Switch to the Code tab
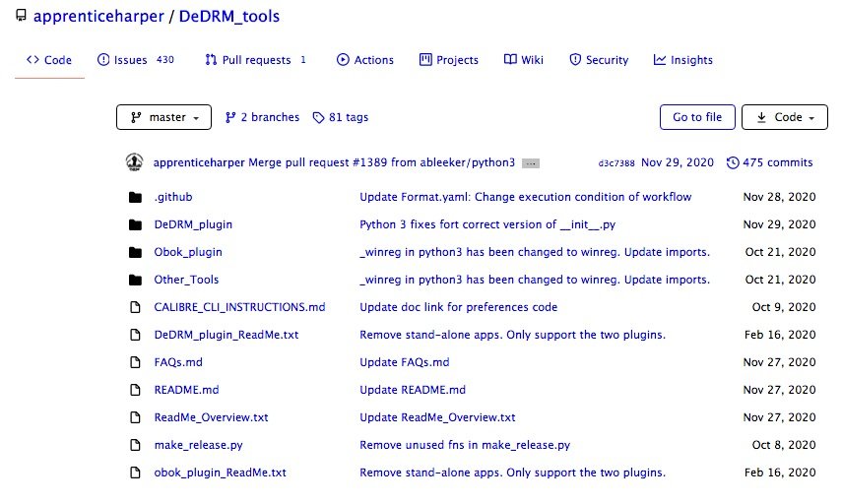Image resolution: width=842 pixels, height=504 pixels. [x=49, y=60]
